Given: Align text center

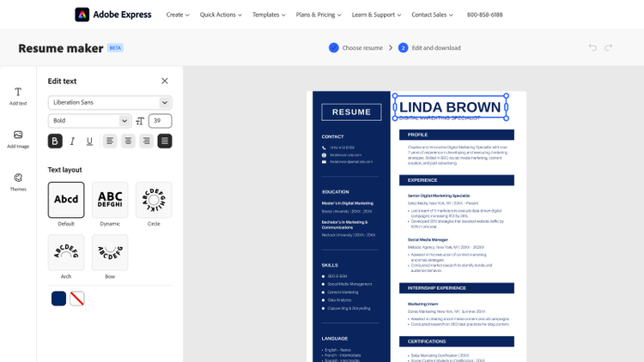Looking at the screenshot, I should pyautogui.click(x=128, y=142).
